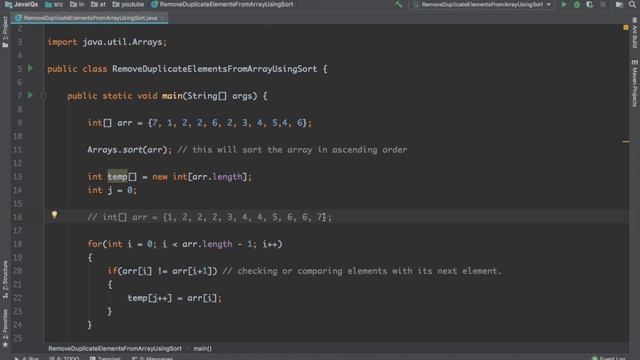Click run gutter arrow beside class declaration
640x360 pixels.
[x=30, y=68]
